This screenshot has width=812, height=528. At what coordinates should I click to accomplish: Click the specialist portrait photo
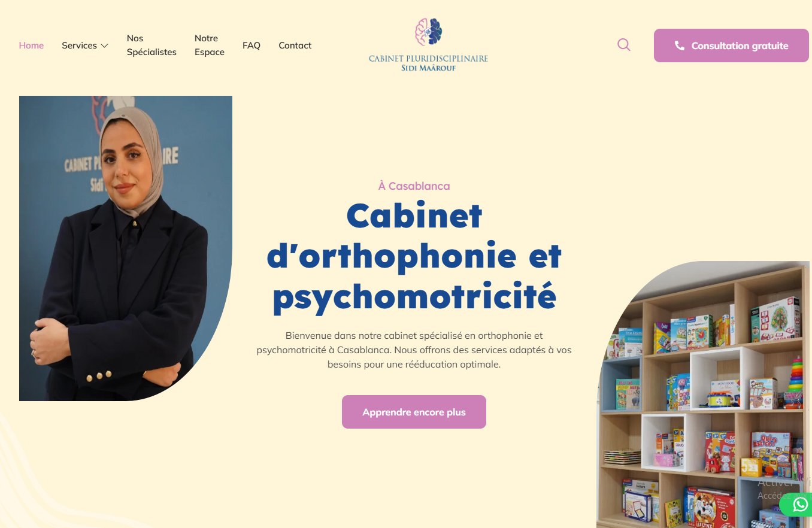tap(126, 248)
